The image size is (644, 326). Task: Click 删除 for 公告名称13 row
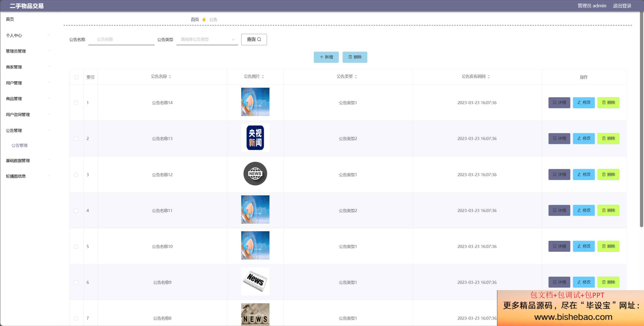point(608,138)
